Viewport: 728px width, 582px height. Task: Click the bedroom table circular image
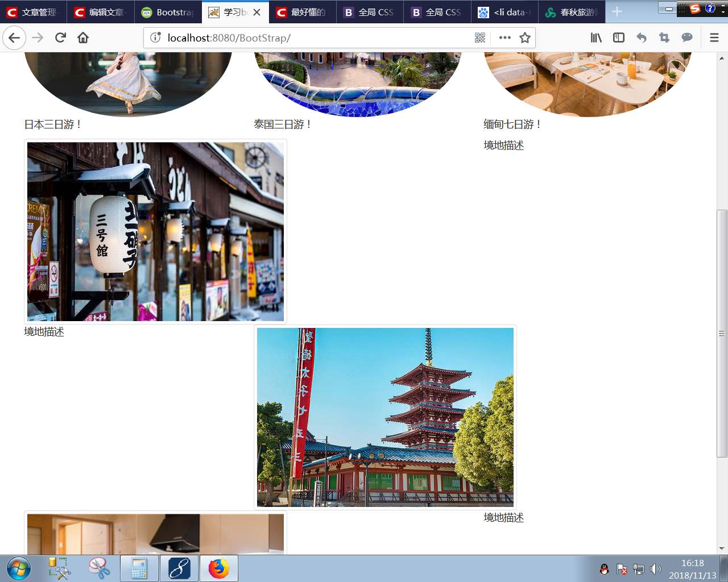point(588,84)
